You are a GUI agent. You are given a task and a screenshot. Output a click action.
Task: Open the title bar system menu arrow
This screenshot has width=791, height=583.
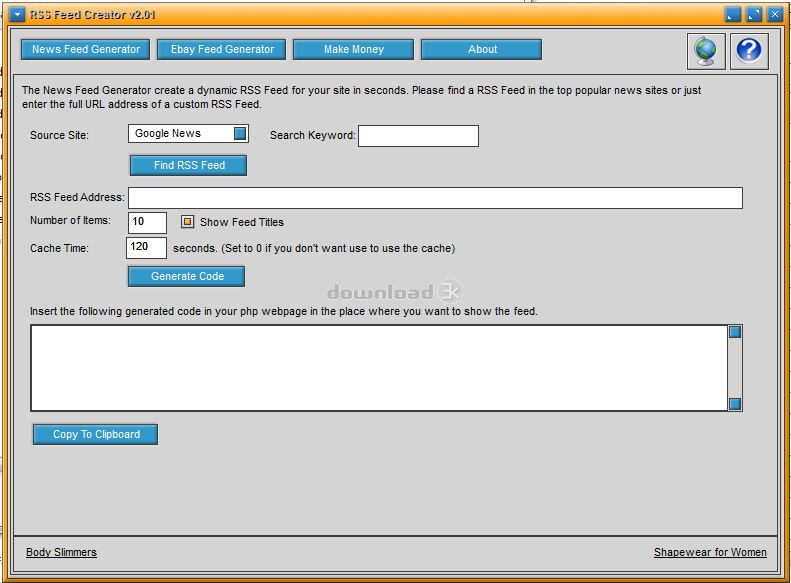point(17,15)
